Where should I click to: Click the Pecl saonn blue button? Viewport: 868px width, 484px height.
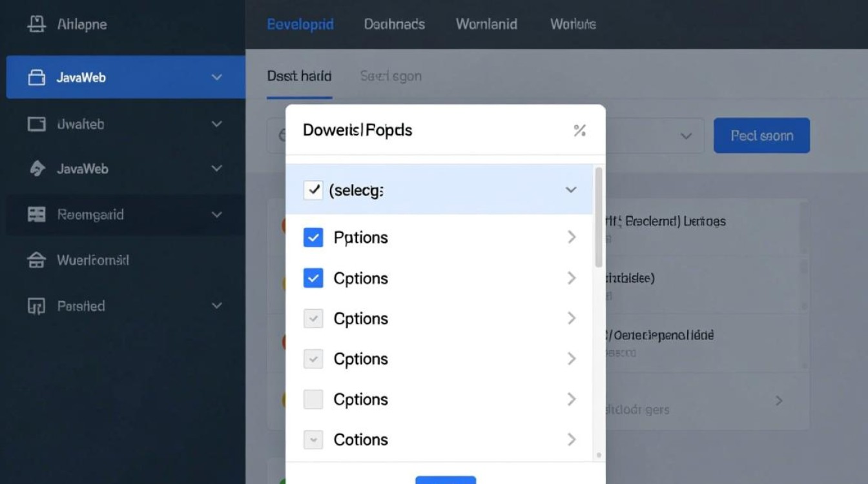click(x=761, y=136)
